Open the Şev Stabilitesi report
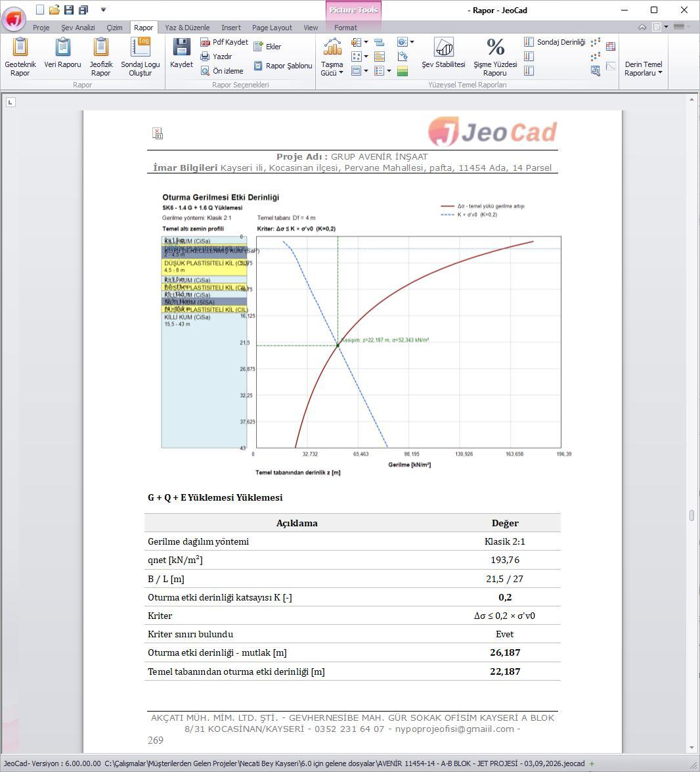 pyautogui.click(x=443, y=53)
